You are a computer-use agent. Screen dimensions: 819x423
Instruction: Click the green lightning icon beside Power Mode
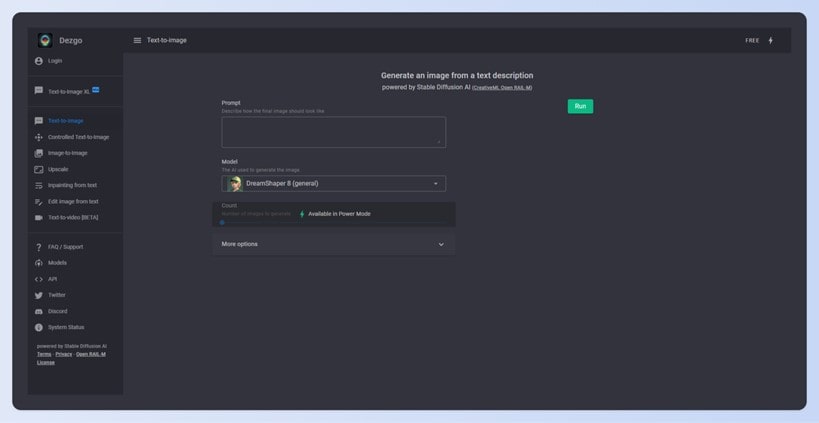pos(302,214)
